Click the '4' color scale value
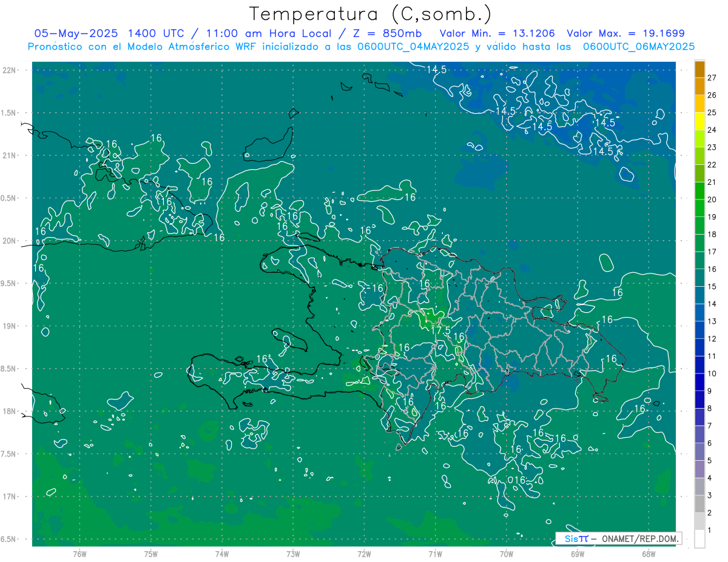Viewport: 728px width, 562px height. [x=709, y=478]
